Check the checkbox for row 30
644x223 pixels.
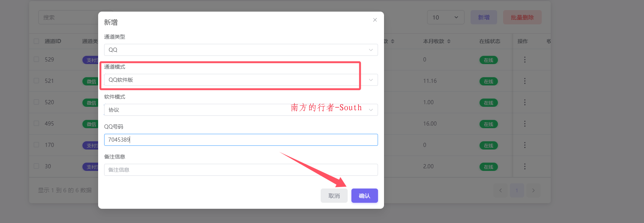coord(36,166)
